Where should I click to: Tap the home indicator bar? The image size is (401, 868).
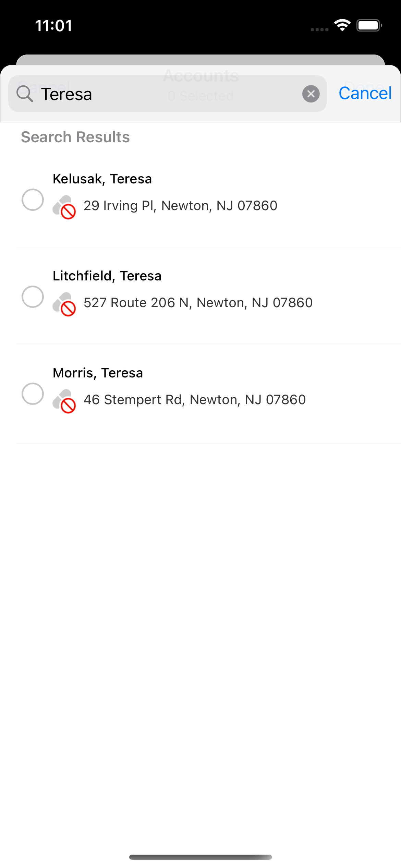(x=200, y=857)
